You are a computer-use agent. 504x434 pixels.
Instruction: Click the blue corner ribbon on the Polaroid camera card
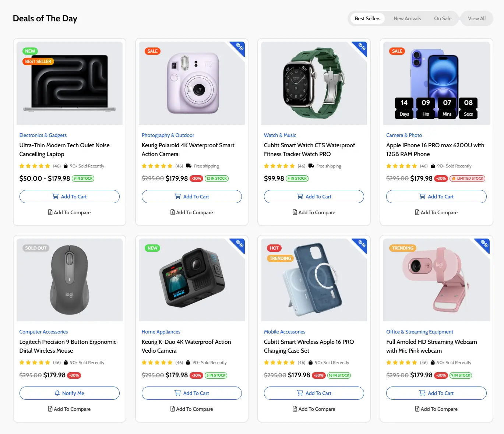(x=239, y=47)
